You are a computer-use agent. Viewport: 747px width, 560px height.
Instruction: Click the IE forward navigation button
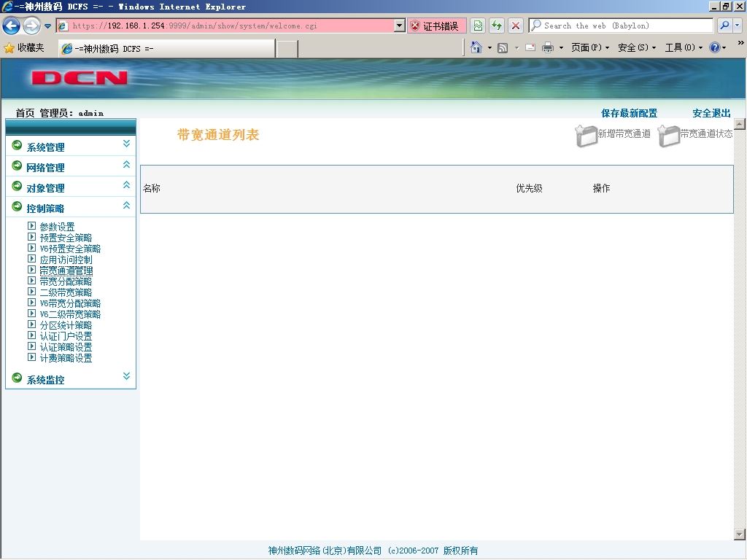31,26
